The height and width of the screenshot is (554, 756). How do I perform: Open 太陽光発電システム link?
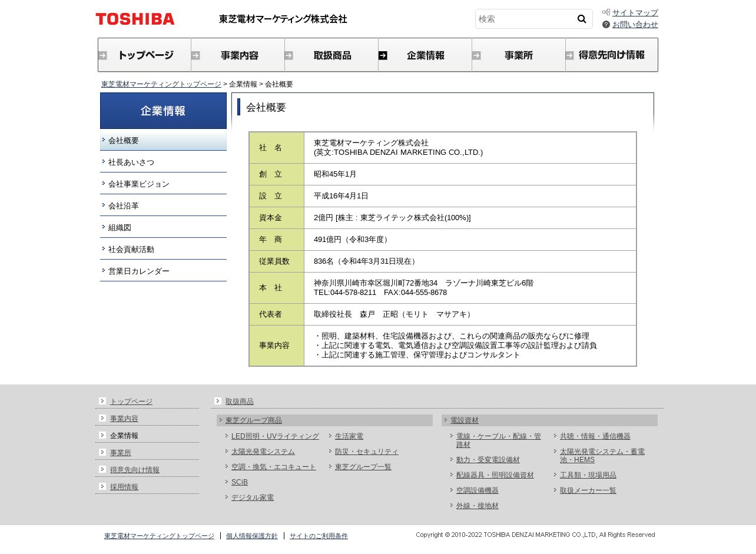tap(263, 452)
